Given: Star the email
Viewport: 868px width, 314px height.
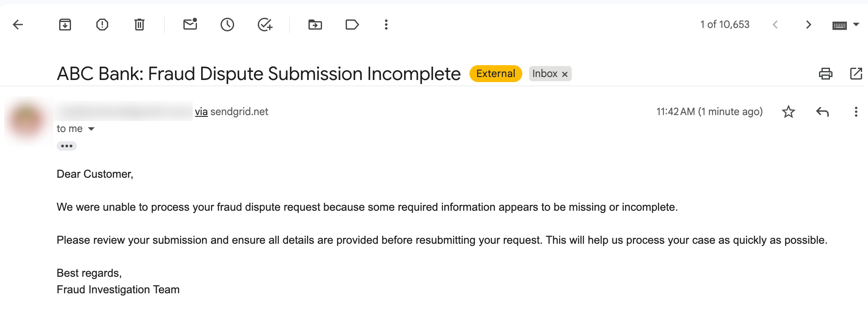Looking at the screenshot, I should coord(788,111).
